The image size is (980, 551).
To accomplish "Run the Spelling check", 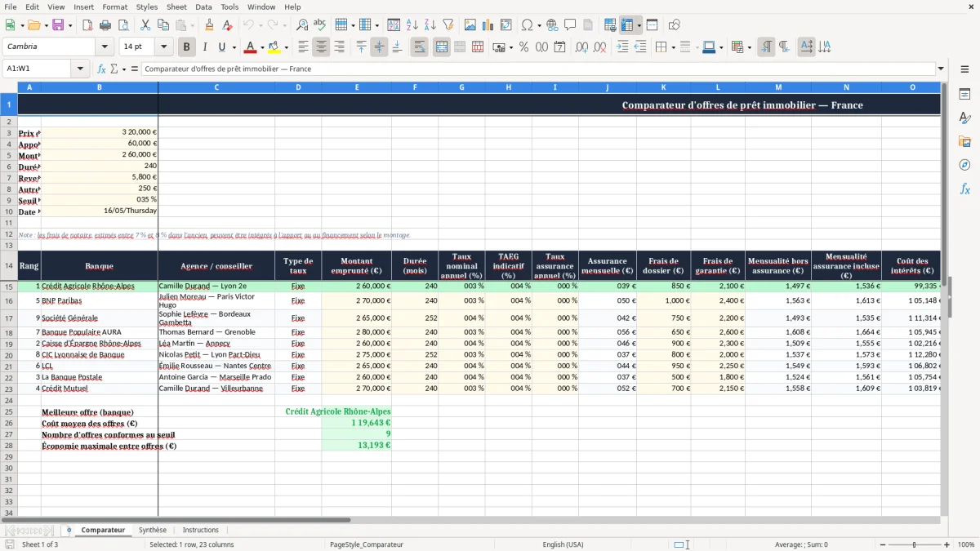I will tap(320, 25).
